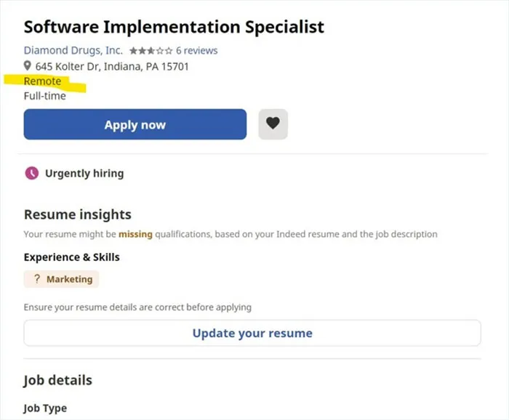Open the Diamond Drugs, Inc. company page
This screenshot has width=509, height=420.
73,51
